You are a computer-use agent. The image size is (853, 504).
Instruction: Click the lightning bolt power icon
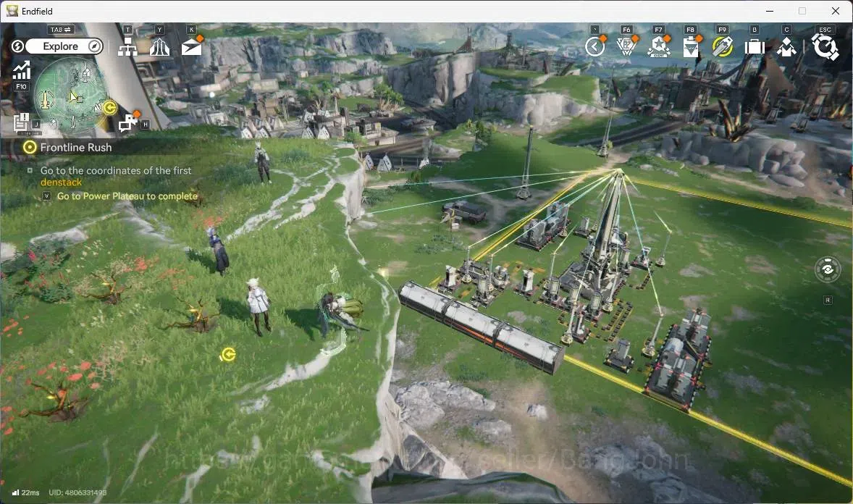(x=17, y=46)
